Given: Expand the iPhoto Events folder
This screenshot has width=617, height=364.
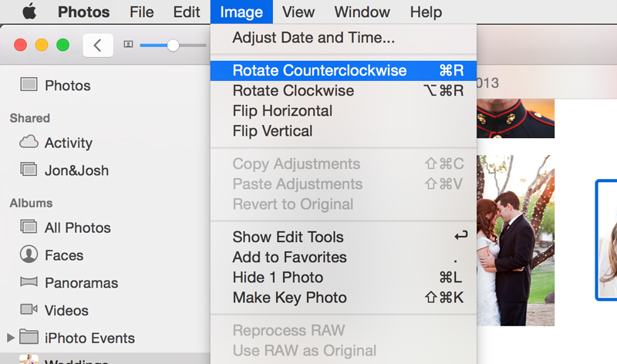Looking at the screenshot, I should point(11,338).
